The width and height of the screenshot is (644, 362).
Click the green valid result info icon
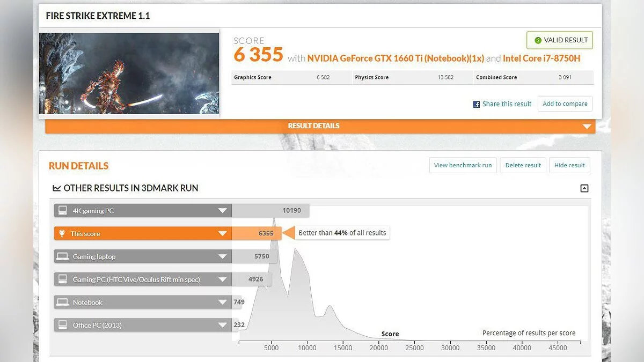538,40
